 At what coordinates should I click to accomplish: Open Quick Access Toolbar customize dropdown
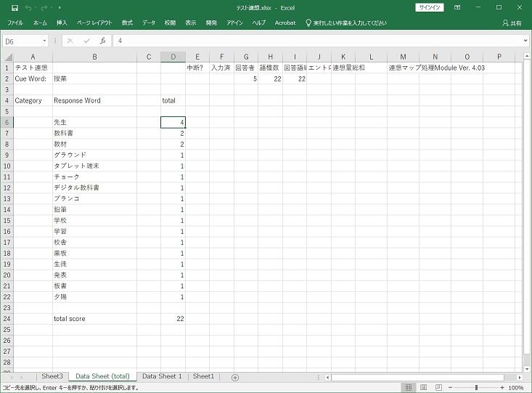(x=60, y=8)
